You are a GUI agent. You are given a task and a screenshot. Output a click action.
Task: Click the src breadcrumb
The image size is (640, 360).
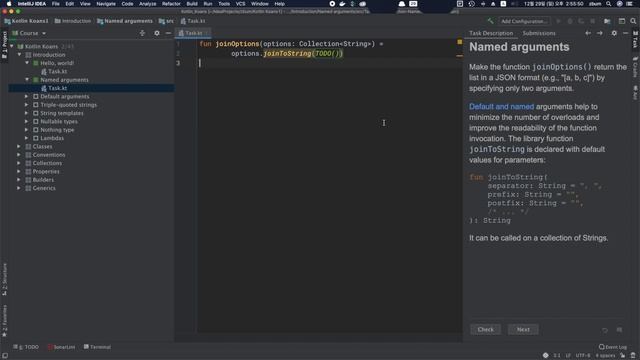[167, 21]
